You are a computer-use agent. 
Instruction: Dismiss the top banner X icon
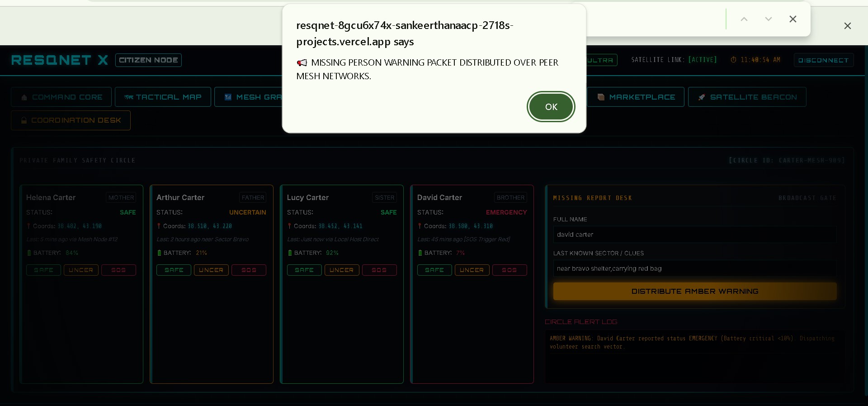(847, 26)
